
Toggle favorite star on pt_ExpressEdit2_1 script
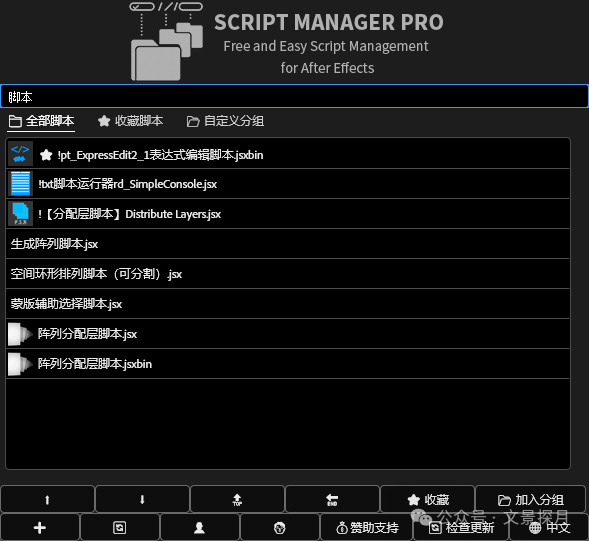click(46, 155)
